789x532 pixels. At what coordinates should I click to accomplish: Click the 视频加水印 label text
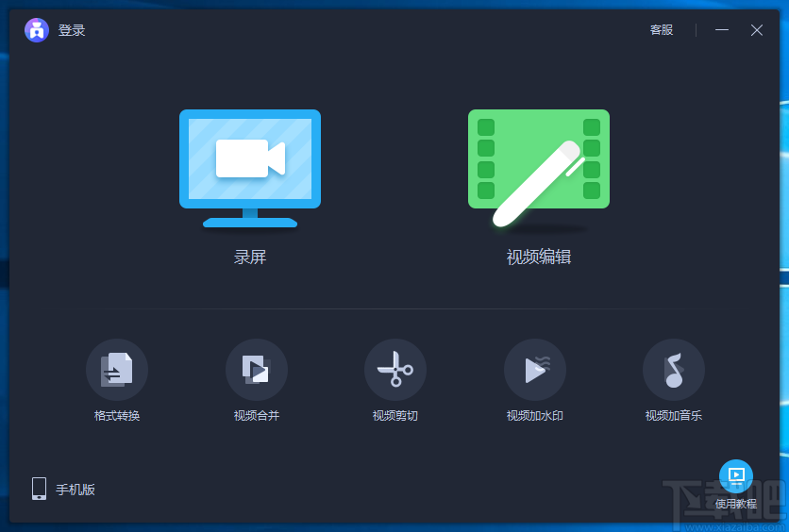535,416
